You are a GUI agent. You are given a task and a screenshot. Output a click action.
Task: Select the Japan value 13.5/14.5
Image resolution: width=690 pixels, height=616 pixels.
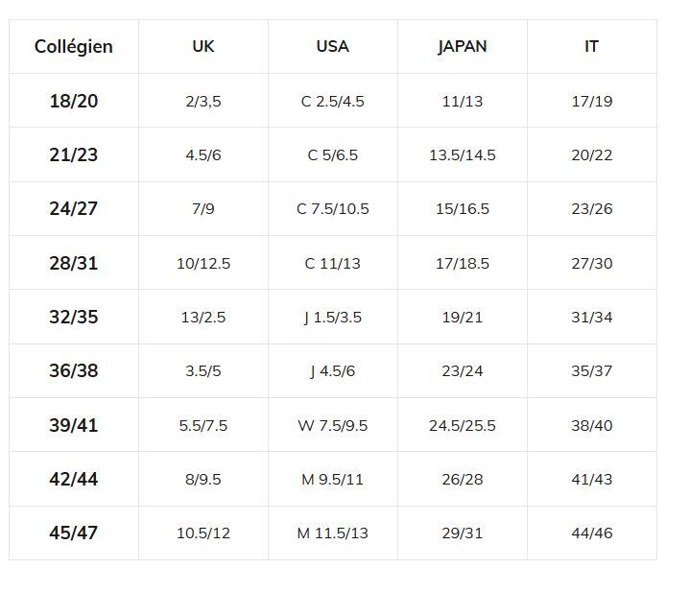(x=462, y=154)
